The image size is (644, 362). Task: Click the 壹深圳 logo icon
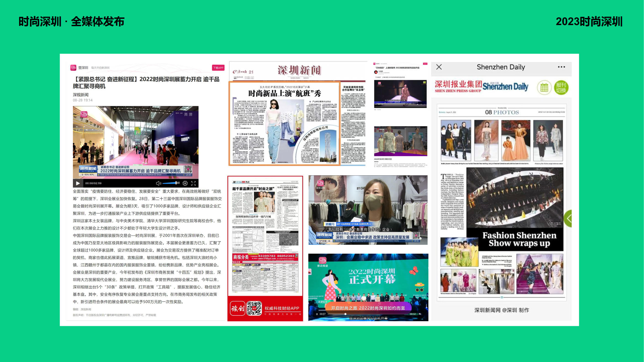[73, 68]
